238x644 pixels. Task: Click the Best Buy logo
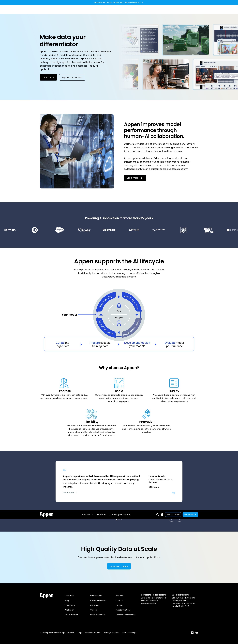tap(208, 230)
